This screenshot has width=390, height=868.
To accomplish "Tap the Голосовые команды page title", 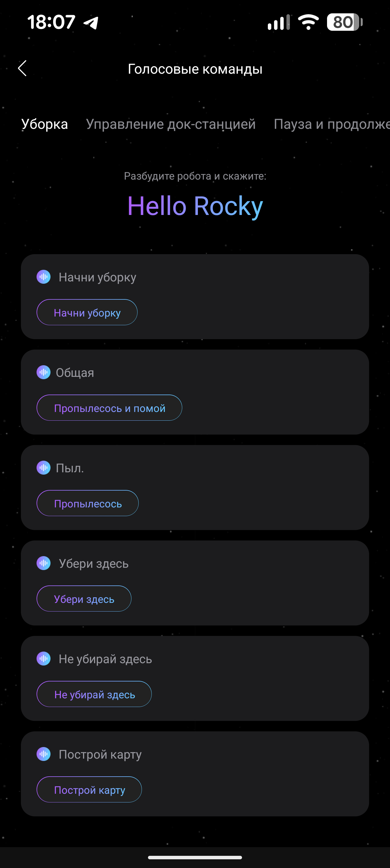I will (x=195, y=69).
